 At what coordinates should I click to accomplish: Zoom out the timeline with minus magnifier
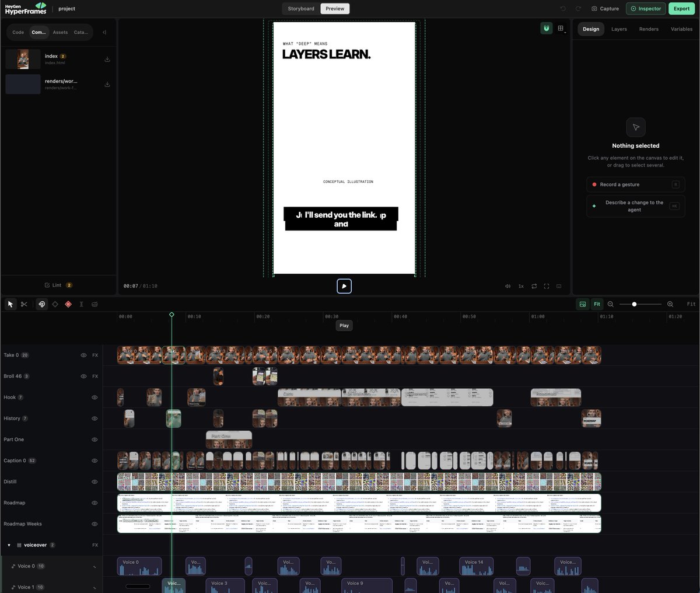[x=611, y=304]
